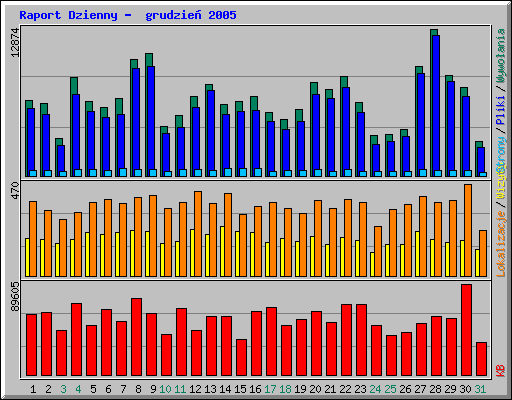Select the blue Pliki bar for day 9
The height and width of the screenshot is (400, 512).
[x=151, y=121]
